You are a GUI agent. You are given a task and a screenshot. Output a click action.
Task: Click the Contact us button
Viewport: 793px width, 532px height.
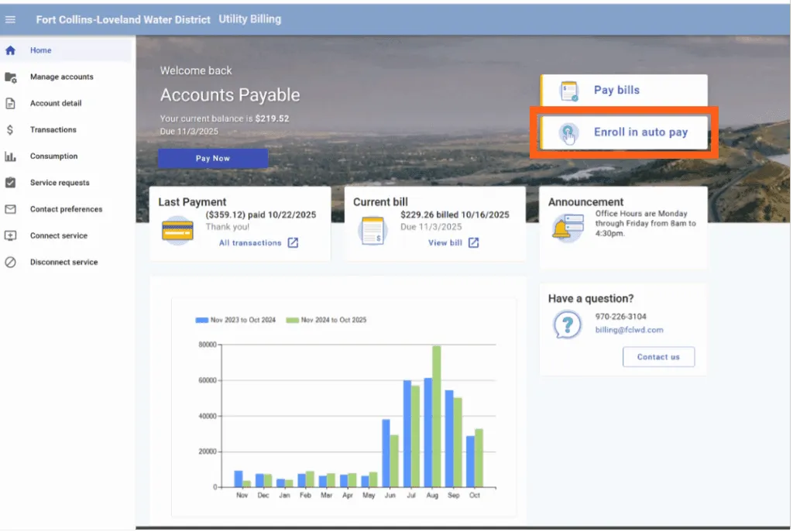tap(658, 357)
